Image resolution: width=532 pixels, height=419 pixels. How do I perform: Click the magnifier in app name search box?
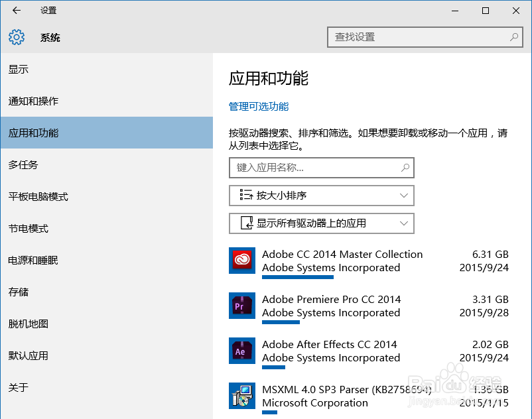coord(405,168)
